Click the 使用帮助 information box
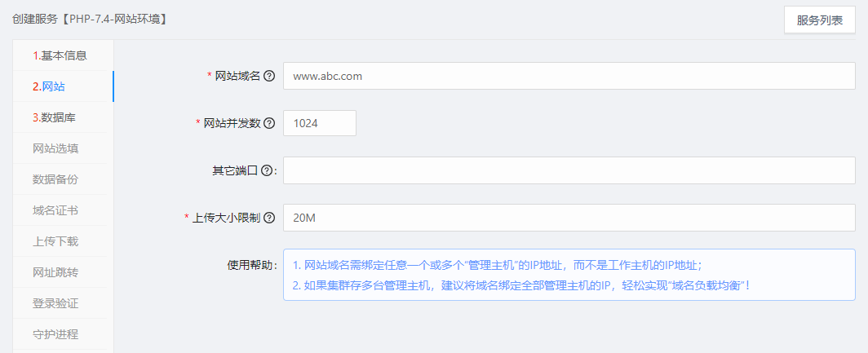The height and width of the screenshot is (353, 868). (x=569, y=275)
